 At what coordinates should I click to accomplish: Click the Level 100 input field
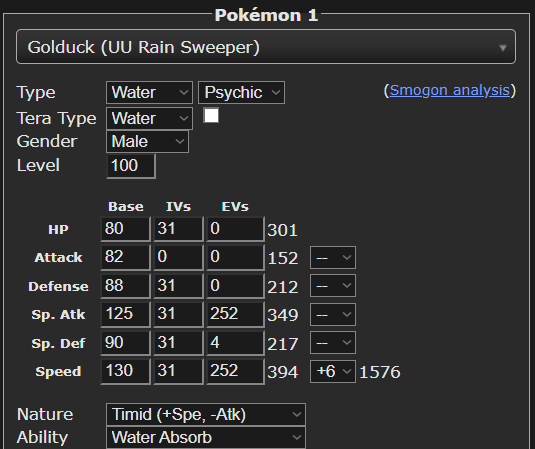(131, 166)
